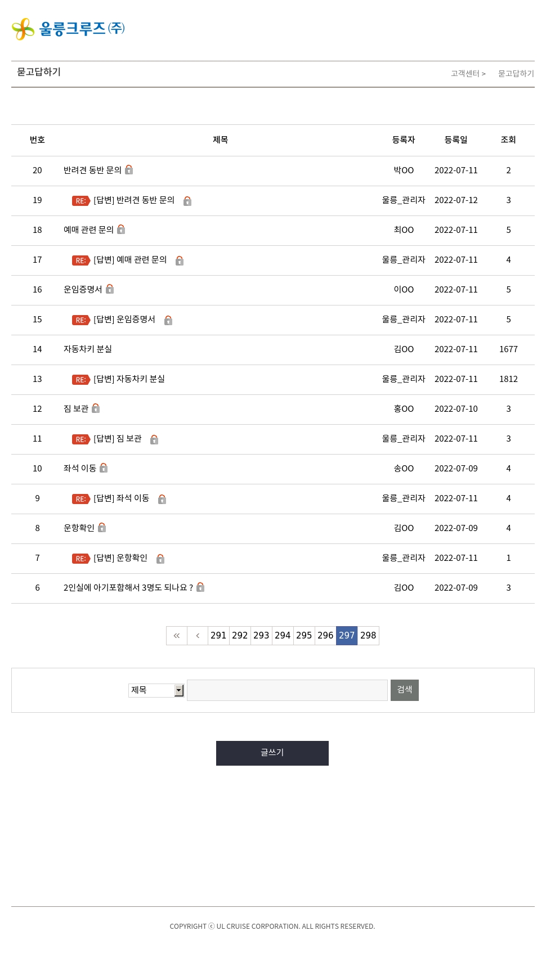This screenshot has width=546, height=980.
Task: Click the 글쓰기 write button
Action: pos(272,753)
